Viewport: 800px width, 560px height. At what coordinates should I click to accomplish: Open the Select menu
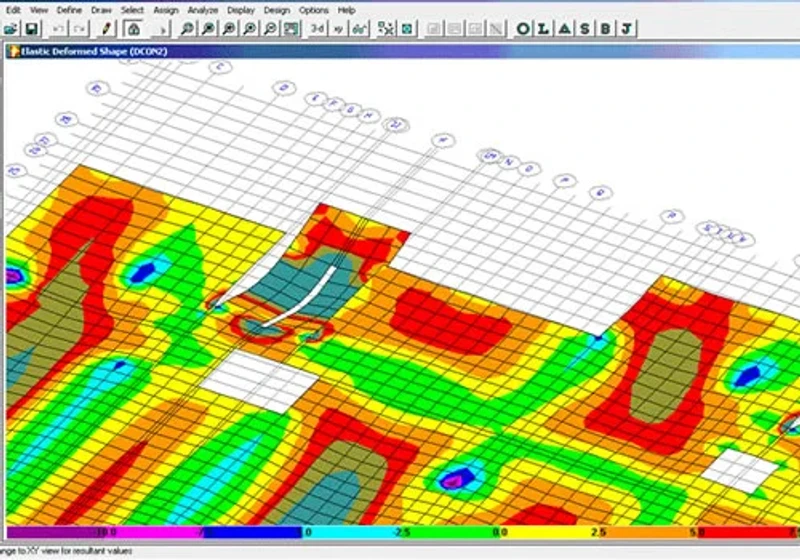(133, 10)
